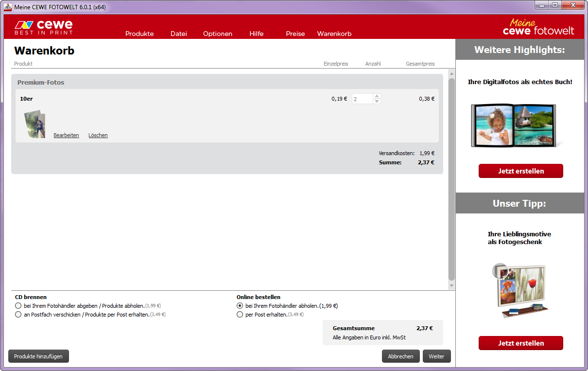The height and width of the screenshot is (371, 588).
Task: Click the 0,19 € Einzelpreis value
Action: [x=339, y=99]
